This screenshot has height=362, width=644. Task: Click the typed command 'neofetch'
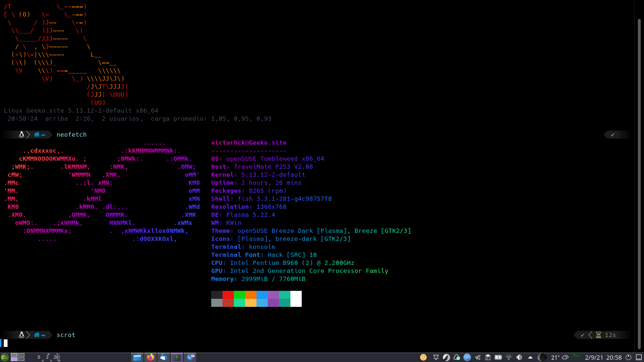tap(72, 135)
